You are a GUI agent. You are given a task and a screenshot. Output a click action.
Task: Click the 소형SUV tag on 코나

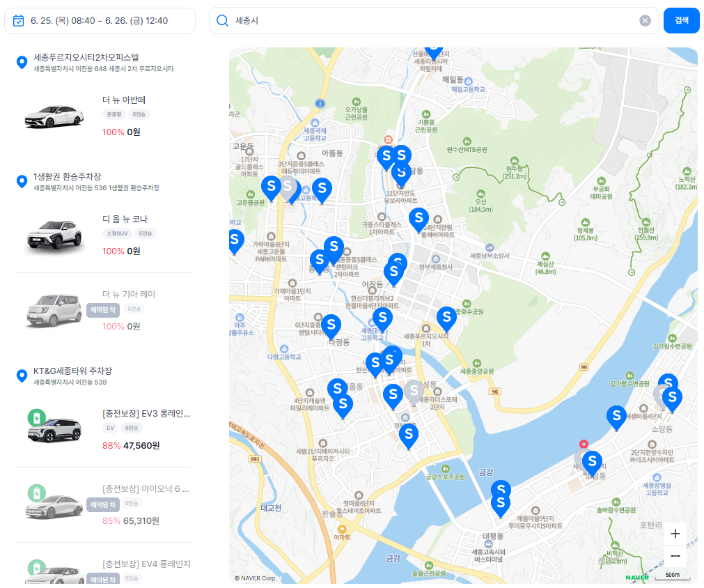(x=117, y=233)
